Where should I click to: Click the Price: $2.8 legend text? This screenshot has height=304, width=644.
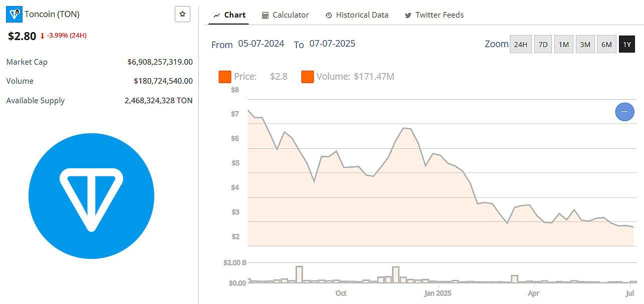click(x=261, y=77)
